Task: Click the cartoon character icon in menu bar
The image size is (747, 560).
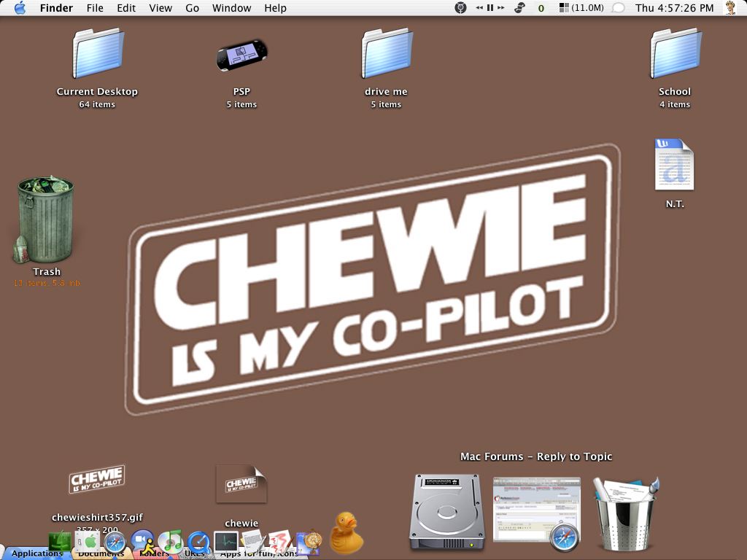Action: 730,8
